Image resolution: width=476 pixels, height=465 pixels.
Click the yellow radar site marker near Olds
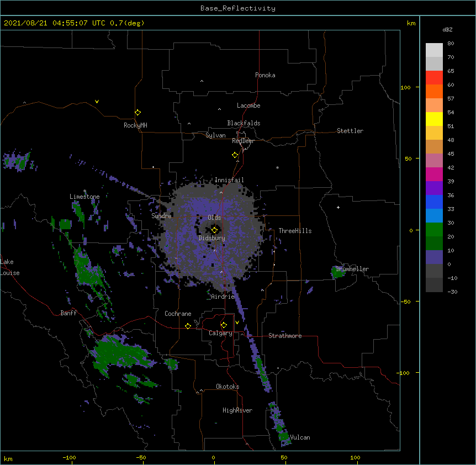pos(214,230)
